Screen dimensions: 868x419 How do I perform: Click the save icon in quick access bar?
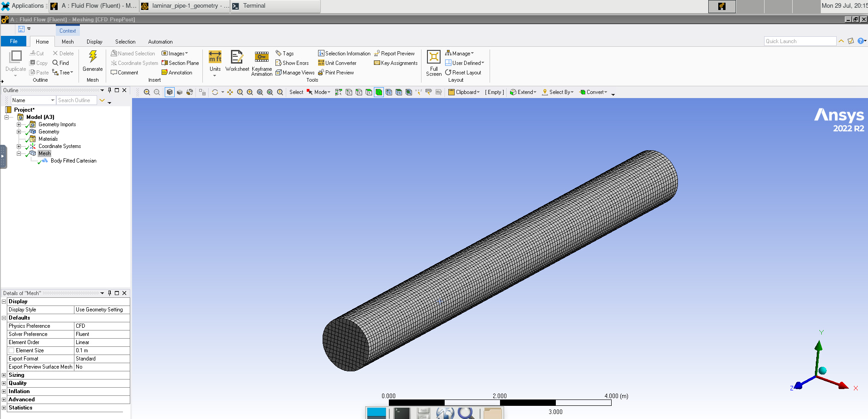(21, 29)
